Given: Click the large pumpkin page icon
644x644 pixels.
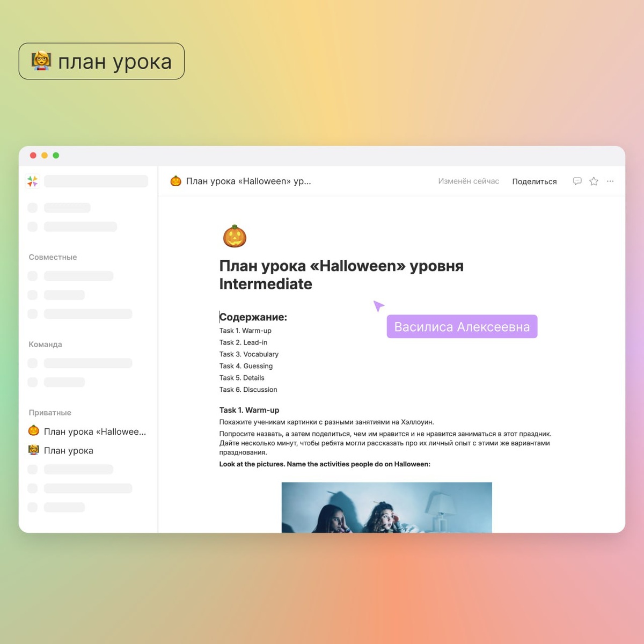Looking at the screenshot, I should 235,236.
